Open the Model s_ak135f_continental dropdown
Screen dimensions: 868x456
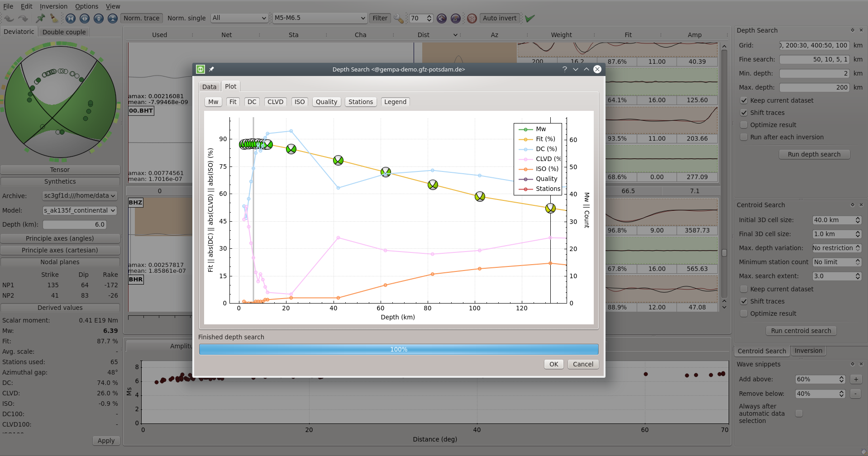coord(80,211)
